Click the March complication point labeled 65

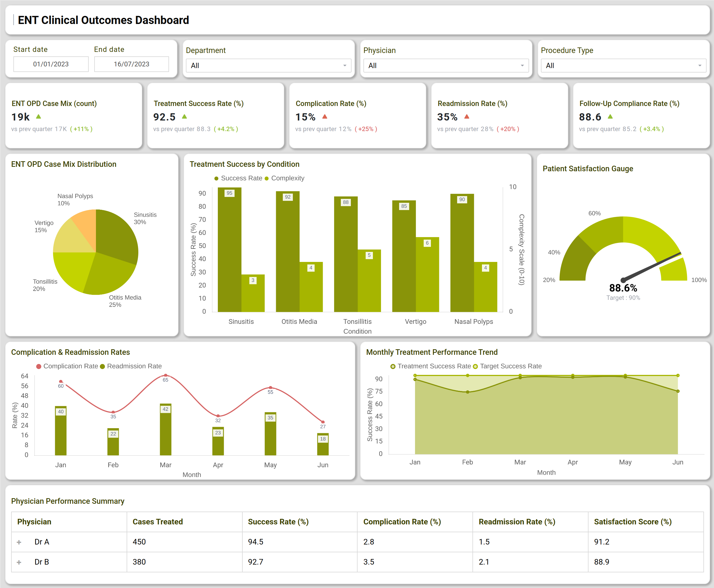(x=165, y=375)
